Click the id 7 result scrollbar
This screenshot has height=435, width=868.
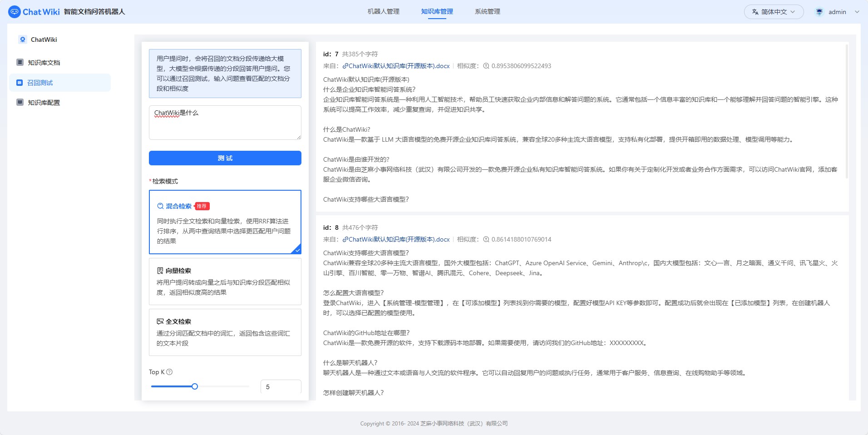coord(846,111)
